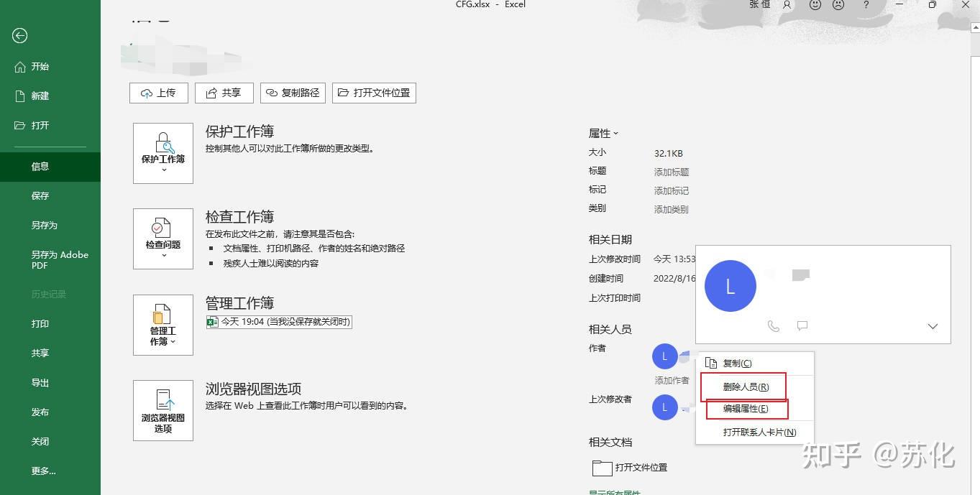Viewport: 980px width, 495px height.
Task: Click the frowning face feedback icon
Action: click(838, 5)
